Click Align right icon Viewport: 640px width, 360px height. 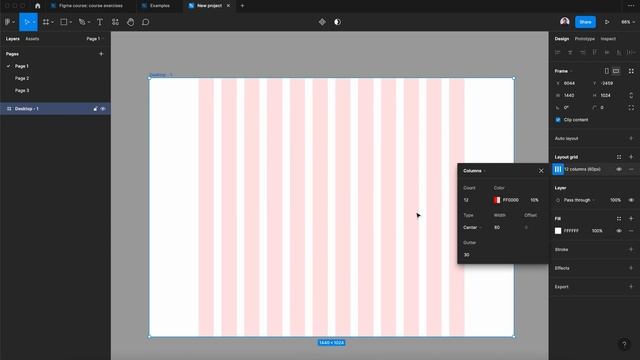(582, 53)
